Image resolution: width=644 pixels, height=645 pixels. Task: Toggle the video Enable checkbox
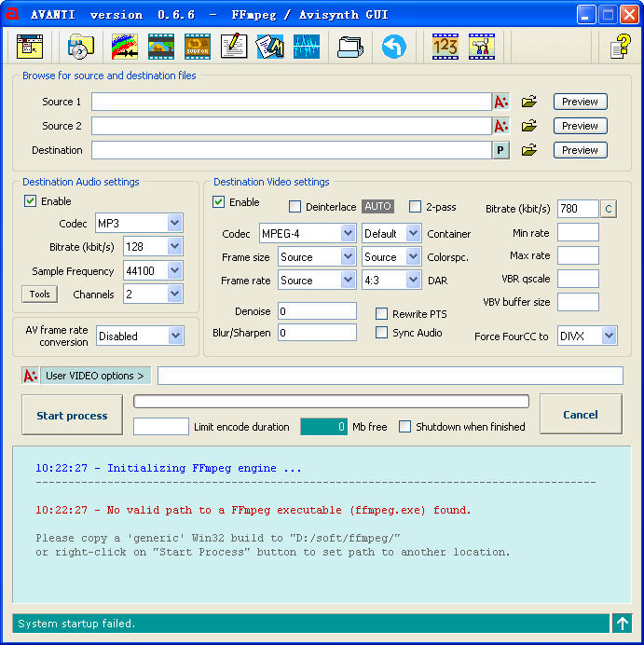[218, 202]
